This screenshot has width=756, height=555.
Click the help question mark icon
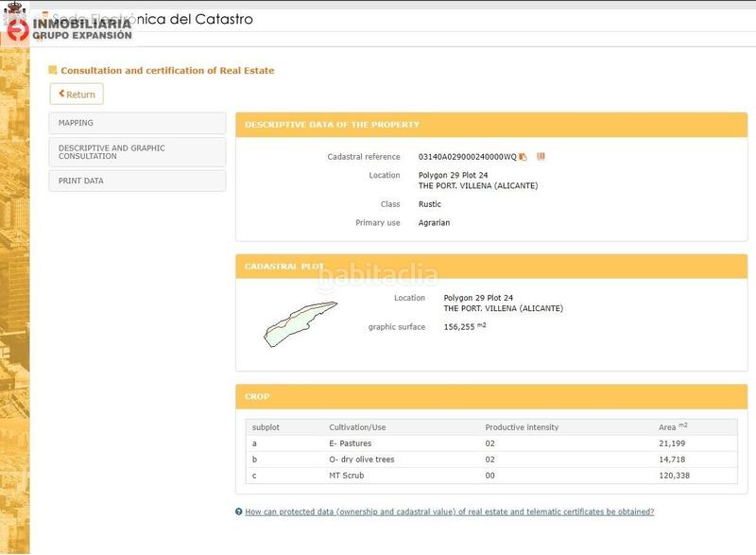point(239,512)
